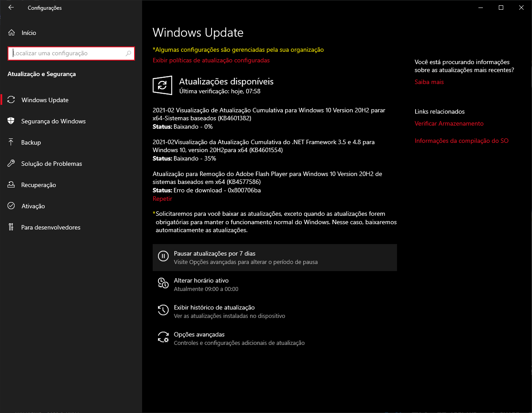This screenshot has width=532, height=413.
Task: Go to Segurança do Windows
Action: point(71,121)
